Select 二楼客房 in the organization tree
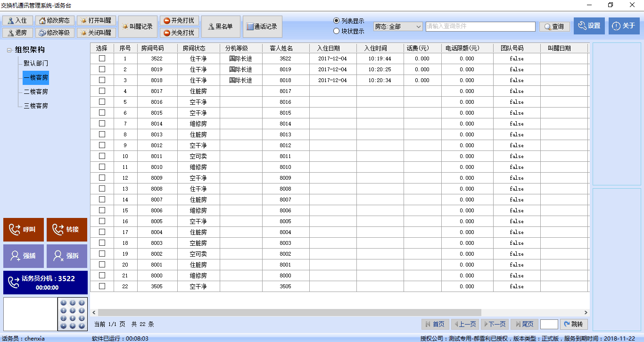 click(x=36, y=92)
